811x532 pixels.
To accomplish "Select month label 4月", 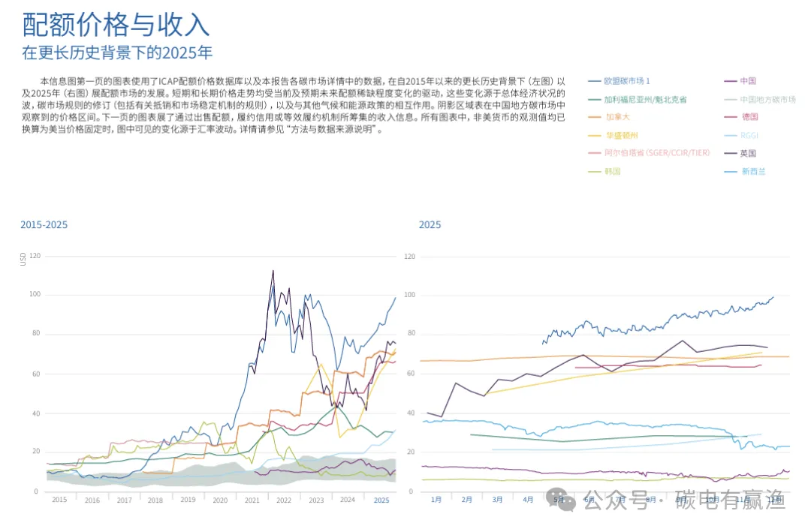I will coord(528,500).
